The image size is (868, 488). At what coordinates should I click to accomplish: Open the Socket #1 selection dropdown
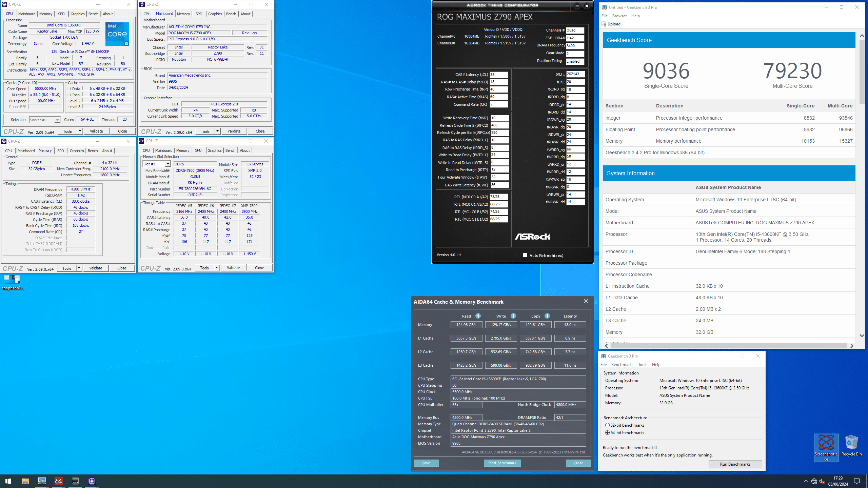[x=57, y=120]
